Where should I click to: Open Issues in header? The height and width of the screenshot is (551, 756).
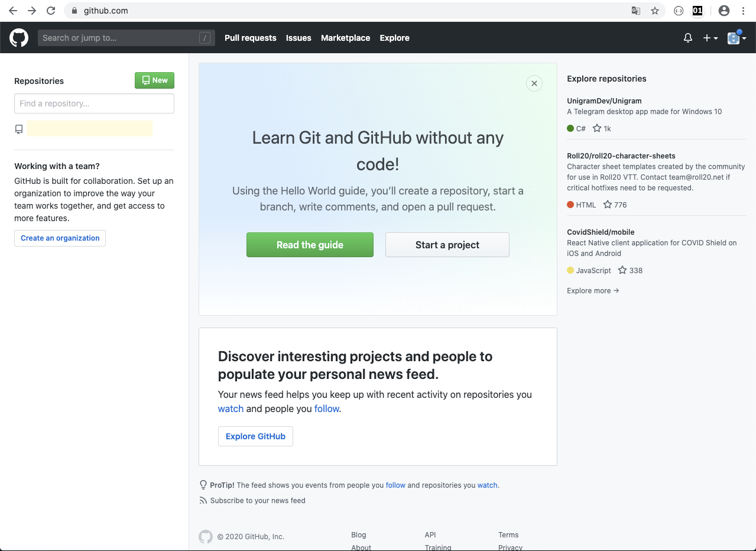298,38
